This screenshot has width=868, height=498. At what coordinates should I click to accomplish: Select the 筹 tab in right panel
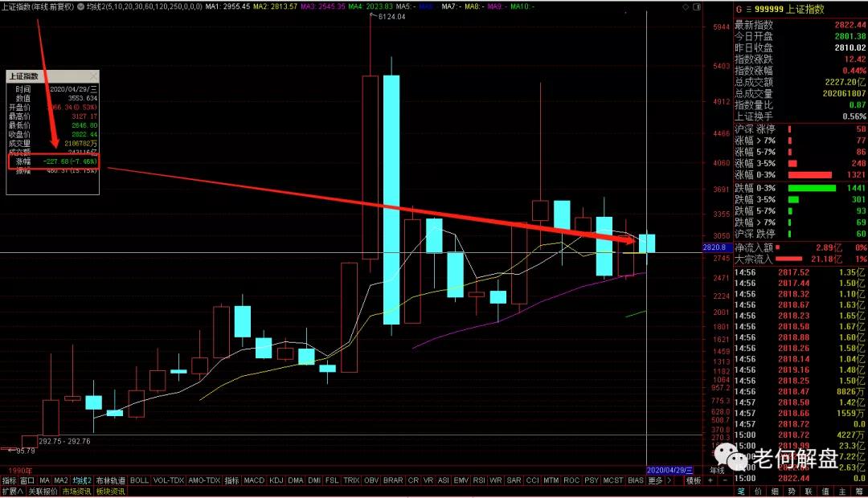tap(859, 492)
